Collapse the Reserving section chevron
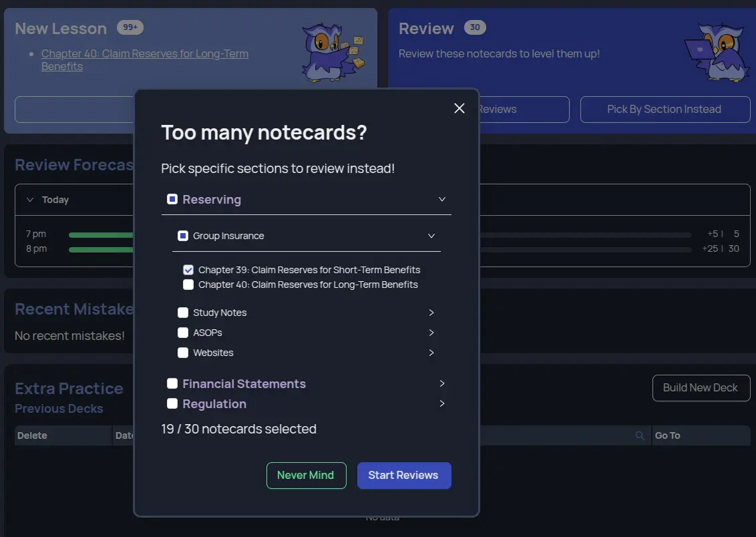756x537 pixels. (x=442, y=198)
